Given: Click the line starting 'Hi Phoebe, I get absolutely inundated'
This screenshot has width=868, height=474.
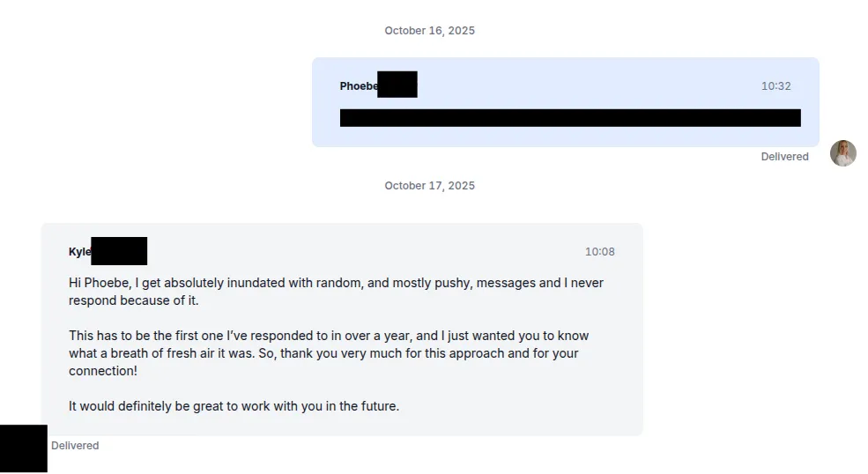Looking at the screenshot, I should [336, 283].
